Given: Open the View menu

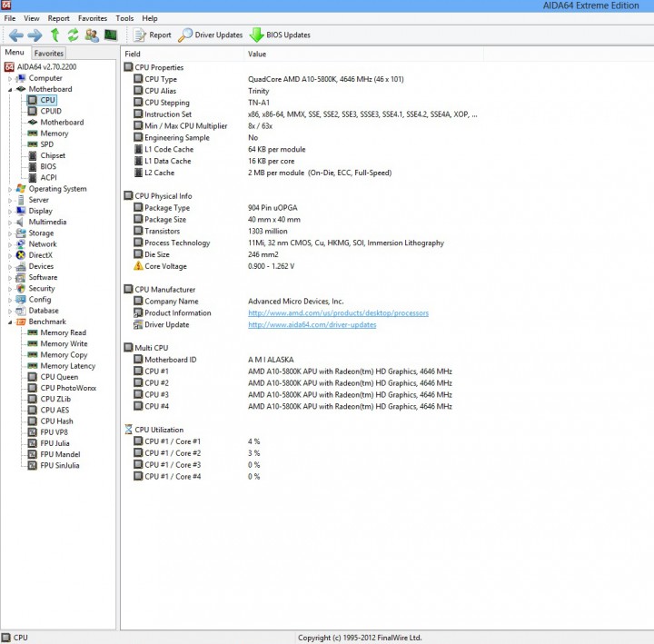Looking at the screenshot, I should (31, 18).
